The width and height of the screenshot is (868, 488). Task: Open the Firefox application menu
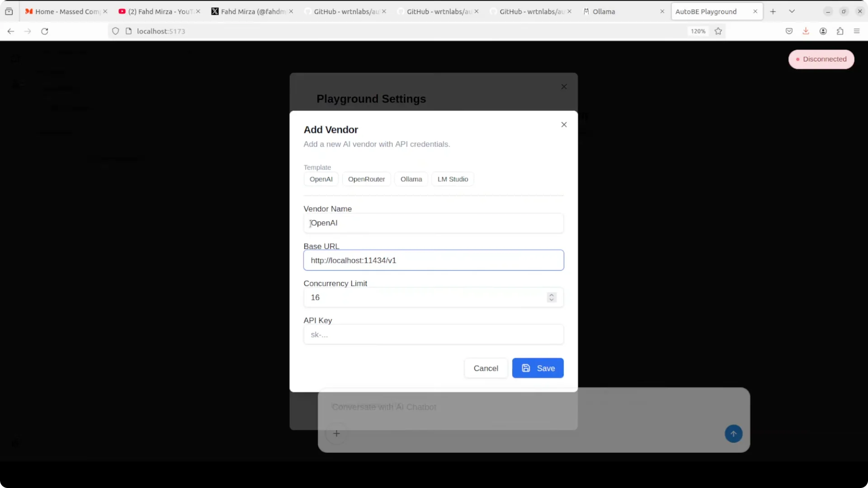point(857,31)
